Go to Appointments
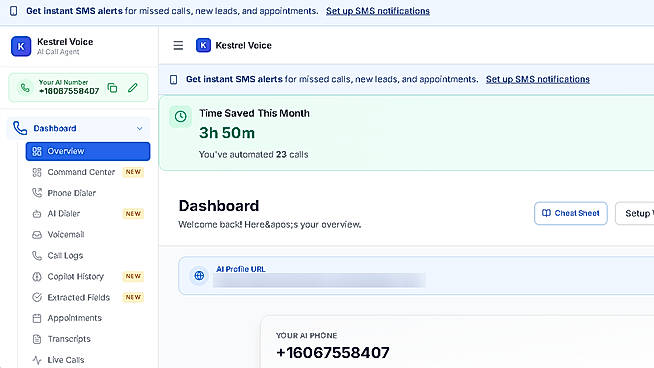Viewport: 654px width, 368px height. [x=88, y=318]
